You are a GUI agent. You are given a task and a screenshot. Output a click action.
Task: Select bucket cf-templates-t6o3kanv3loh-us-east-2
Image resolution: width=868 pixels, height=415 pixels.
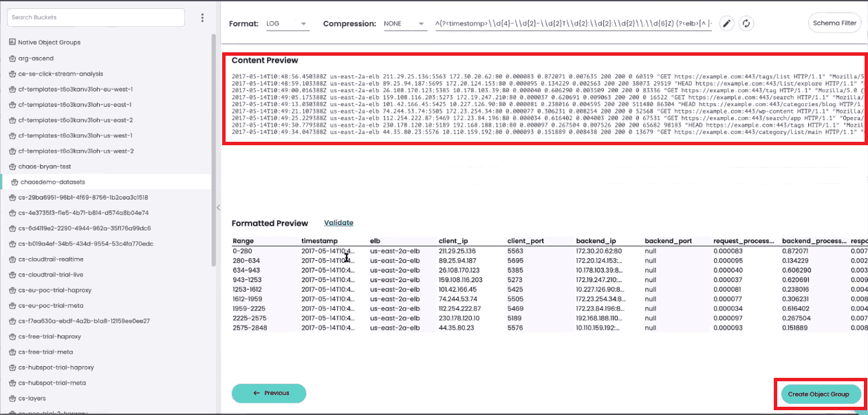[x=76, y=120]
